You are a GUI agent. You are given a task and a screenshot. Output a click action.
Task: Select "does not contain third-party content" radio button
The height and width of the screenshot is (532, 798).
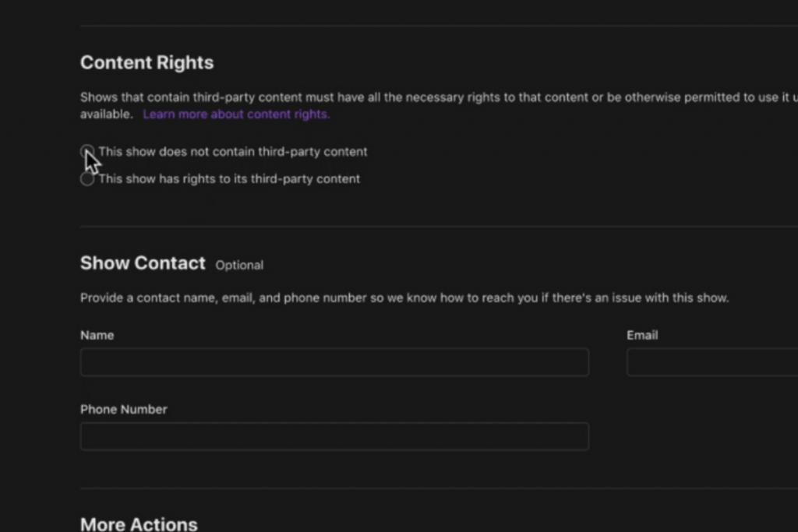coord(87,151)
